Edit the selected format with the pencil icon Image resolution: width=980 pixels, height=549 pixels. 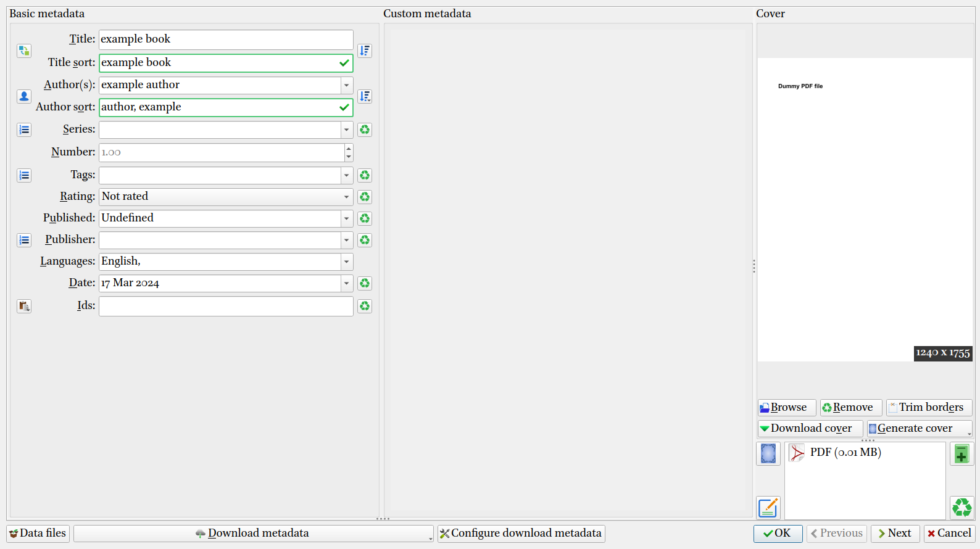coord(768,508)
